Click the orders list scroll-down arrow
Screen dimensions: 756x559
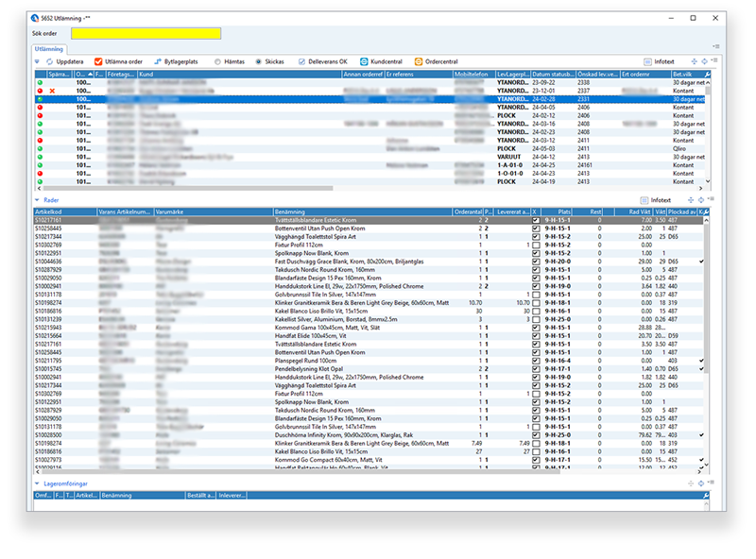[708, 181]
